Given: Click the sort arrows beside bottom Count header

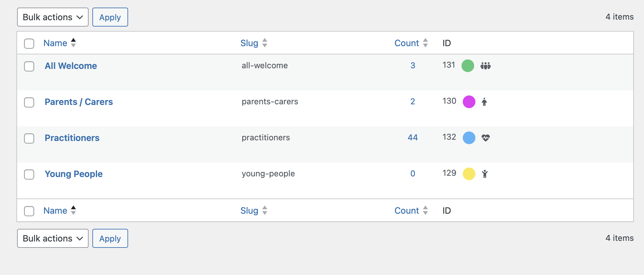Looking at the screenshot, I should tap(425, 211).
